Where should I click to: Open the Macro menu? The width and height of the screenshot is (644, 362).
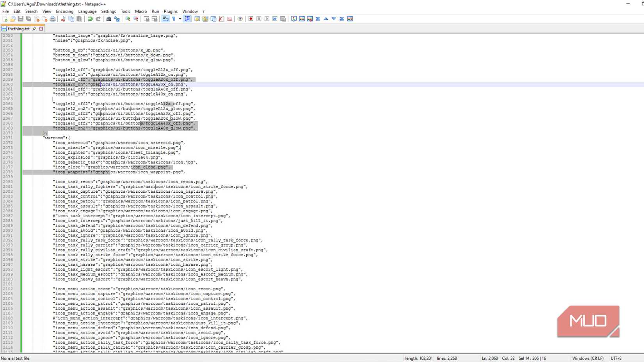[141, 11]
